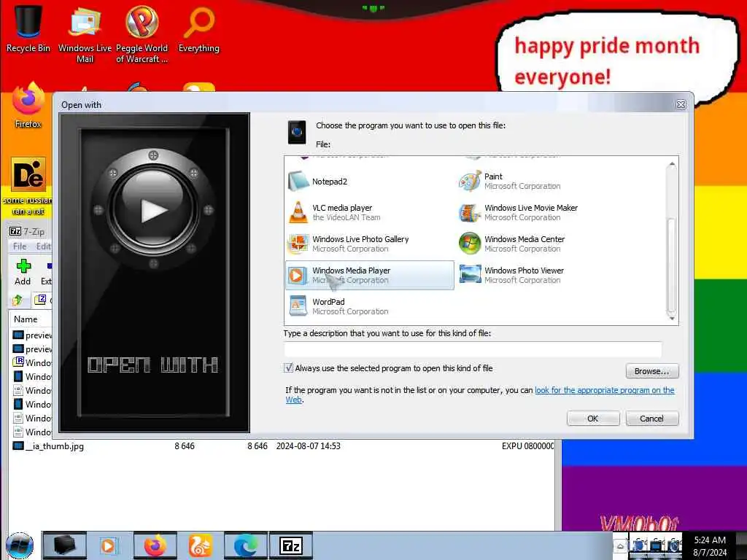Open the 7-Zip File menu
The image size is (747, 560).
click(20, 246)
